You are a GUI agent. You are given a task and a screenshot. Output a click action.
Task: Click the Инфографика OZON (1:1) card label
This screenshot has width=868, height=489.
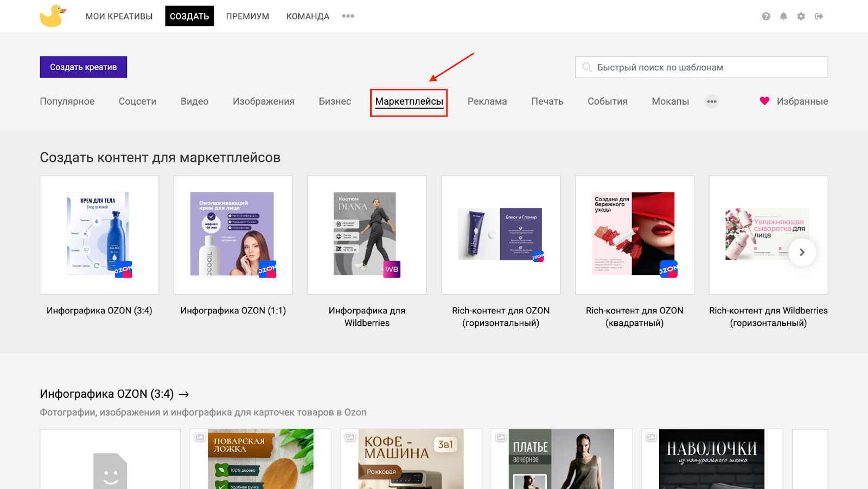coord(233,311)
